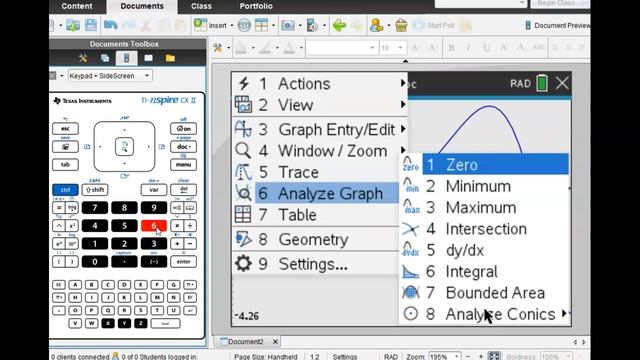Open Graph Entry/Edit submenu

coord(320,129)
